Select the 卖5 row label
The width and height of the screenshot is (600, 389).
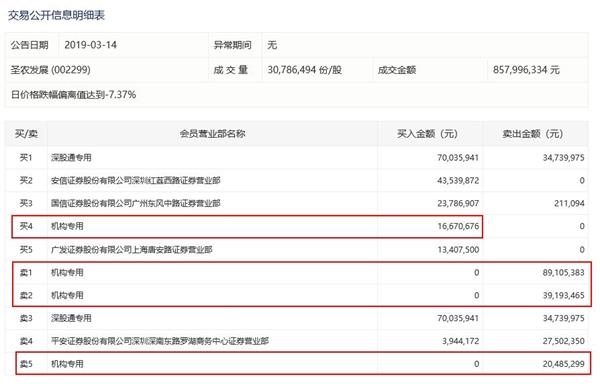[x=26, y=364]
